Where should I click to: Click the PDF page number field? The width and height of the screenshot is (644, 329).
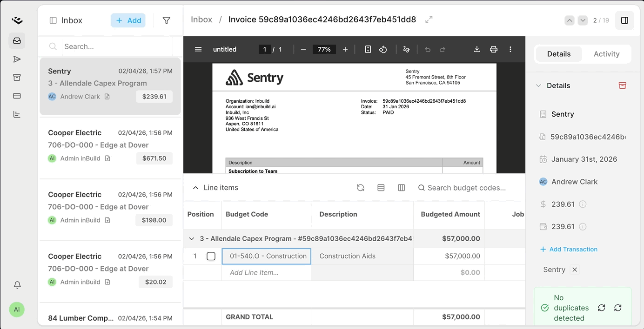[x=265, y=49]
